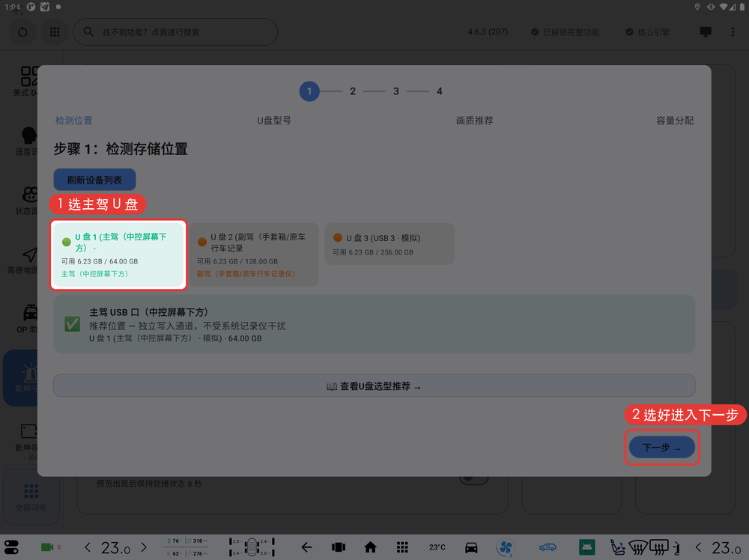
Task: Increase left temperature with right chevron
Action: pyautogui.click(x=143, y=547)
